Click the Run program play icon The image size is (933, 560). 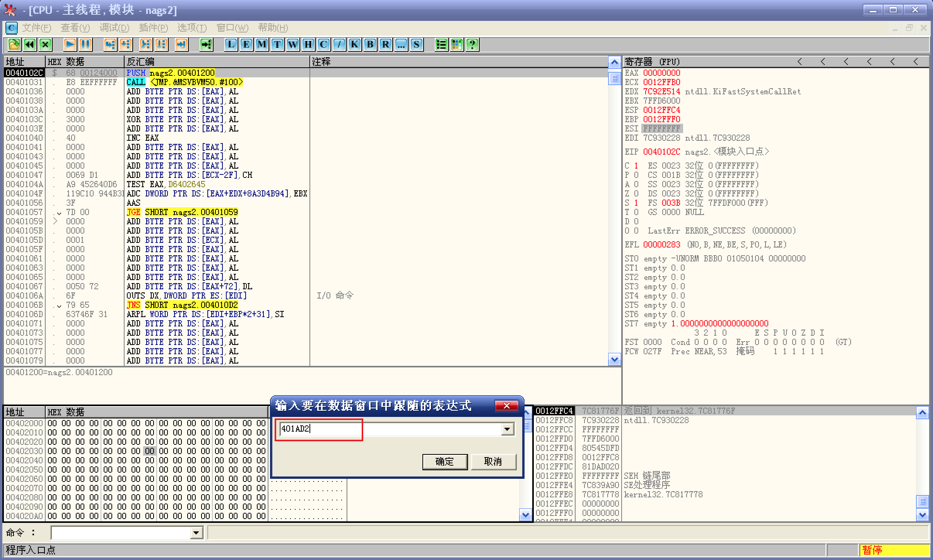[x=70, y=44]
